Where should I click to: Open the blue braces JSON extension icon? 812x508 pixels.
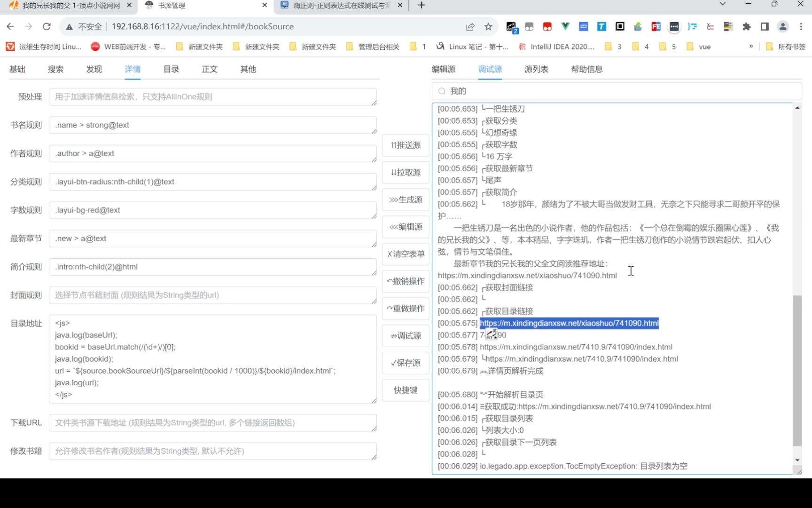pyautogui.click(x=692, y=27)
